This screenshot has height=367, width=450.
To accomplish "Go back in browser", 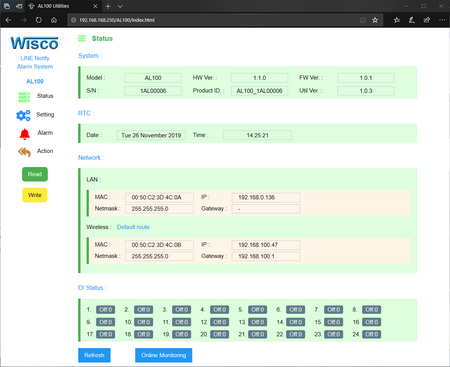I will [x=9, y=20].
